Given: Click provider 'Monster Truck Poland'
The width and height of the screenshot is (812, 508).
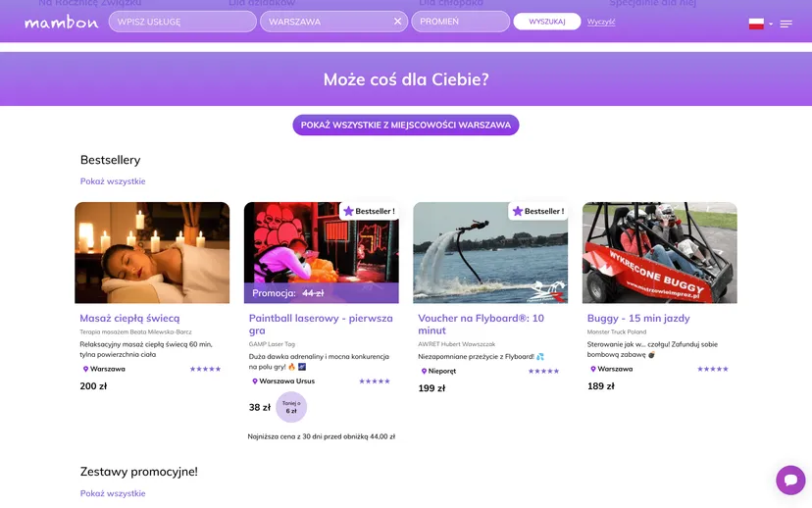Looking at the screenshot, I should tap(617, 331).
